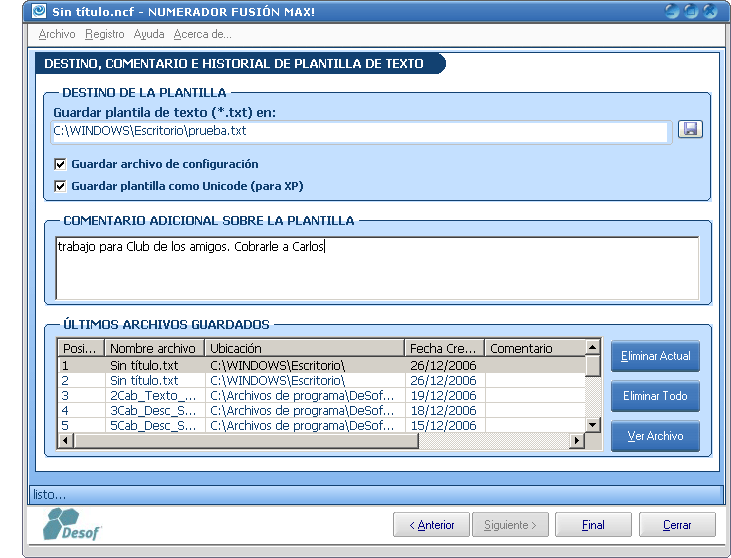
Task: Click the date 15/12/2006 cell
Action: click(443, 426)
